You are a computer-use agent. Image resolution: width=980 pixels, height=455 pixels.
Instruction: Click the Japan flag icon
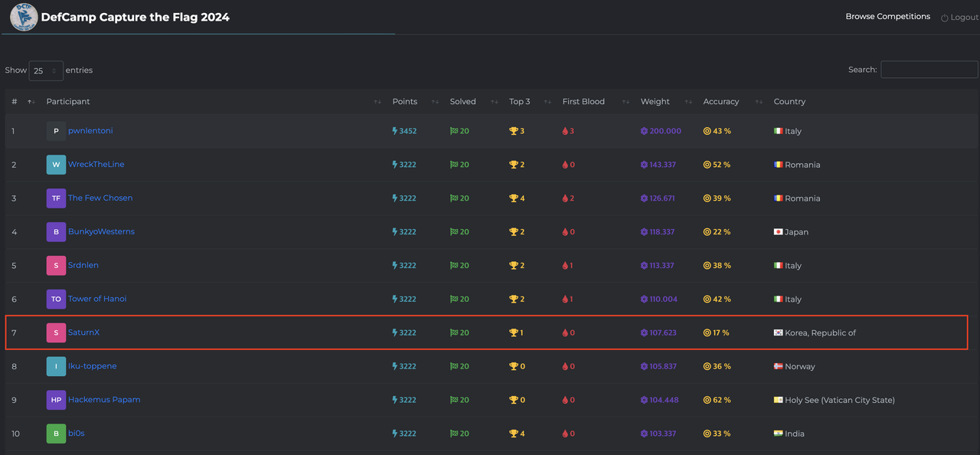(779, 232)
